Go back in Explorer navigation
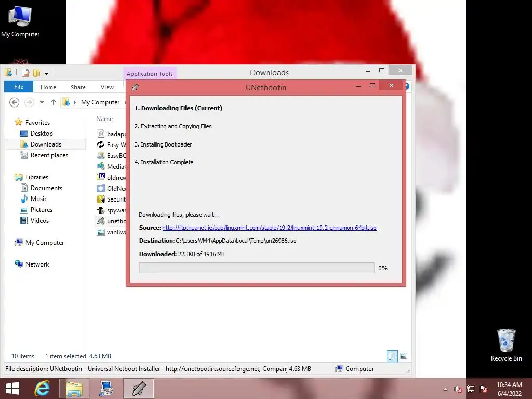The height and width of the screenshot is (399, 532). 14,102
